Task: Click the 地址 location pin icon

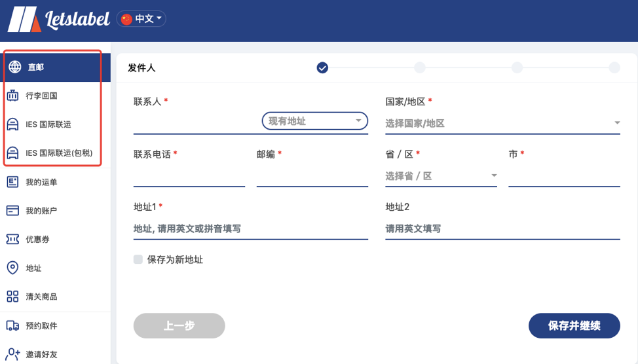Action: [12, 268]
